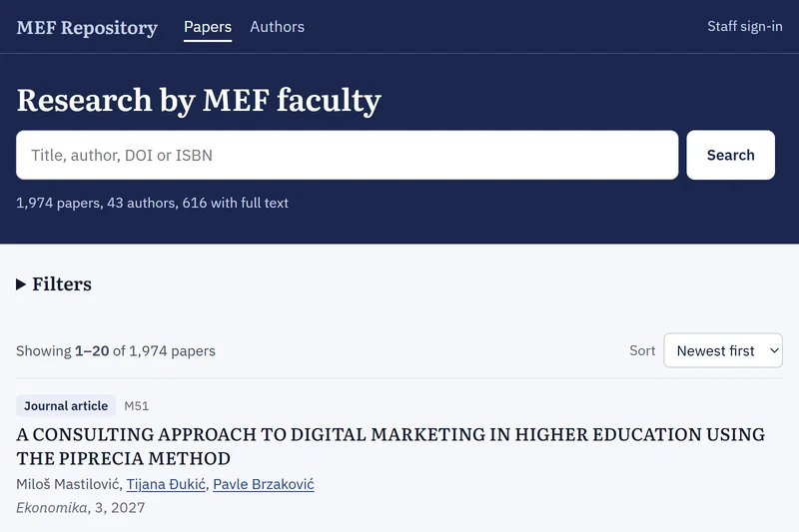Click the Showing 1–20 of 1,974 papers text
The height and width of the screenshot is (532, 799).
[116, 350]
